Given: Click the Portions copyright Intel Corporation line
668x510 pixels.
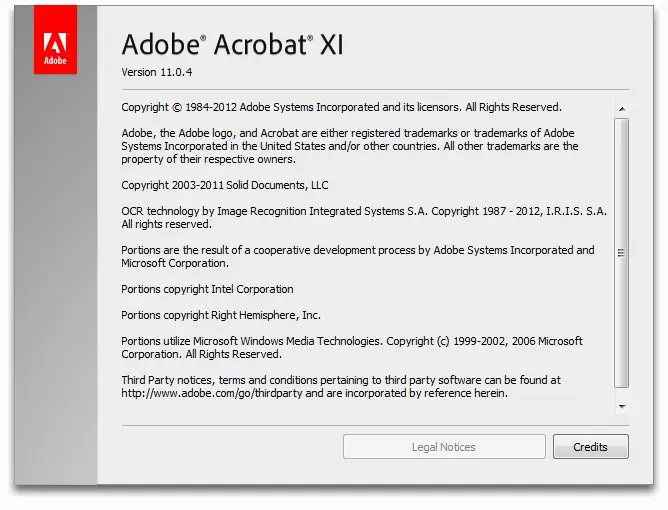Looking at the screenshot, I should click(x=207, y=289).
